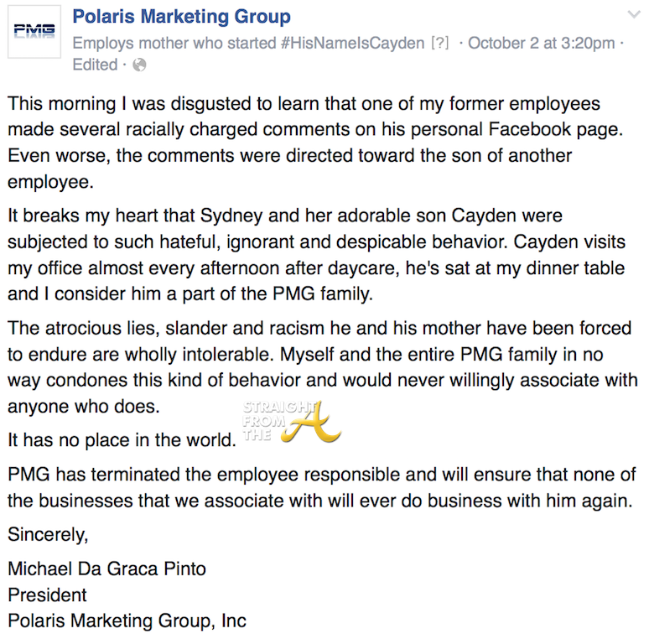Click the [?] help link in the subtitle
This screenshot has height=644, width=649.
(440, 43)
